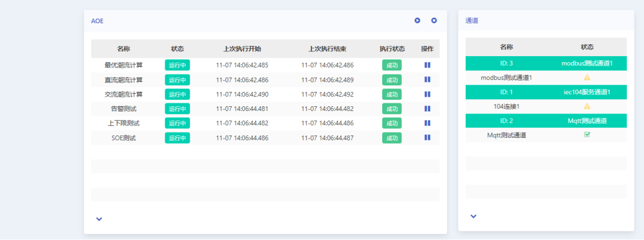Select the 最优潮流计算 name cell
This screenshot has width=644, height=240.
[x=123, y=65]
